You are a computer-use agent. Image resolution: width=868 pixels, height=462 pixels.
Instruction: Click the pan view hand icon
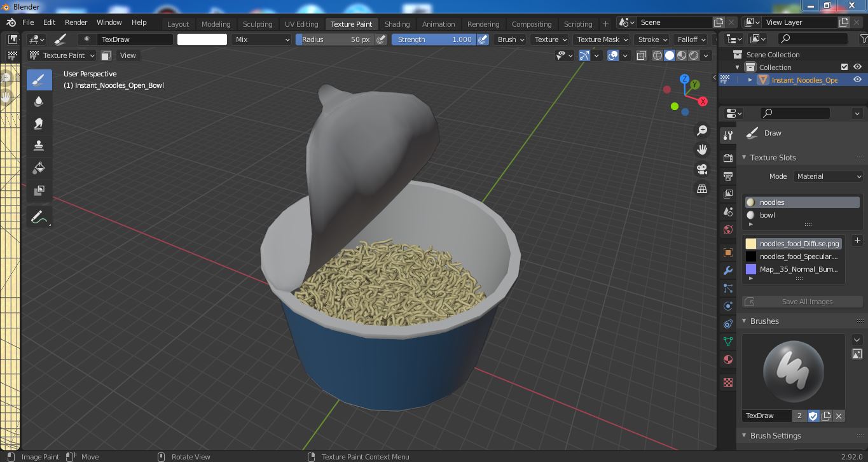702,150
